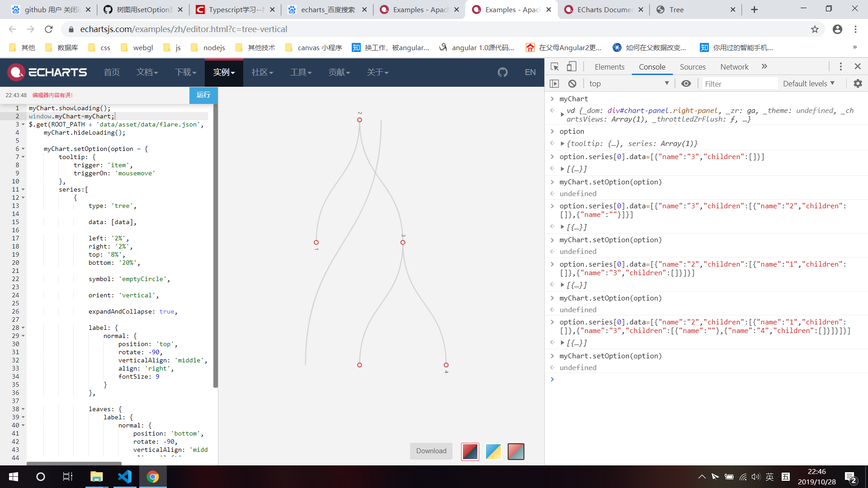Image resolution: width=868 pixels, height=488 pixels.
Task: Open the 实例 dropdown menu
Action: [224, 72]
